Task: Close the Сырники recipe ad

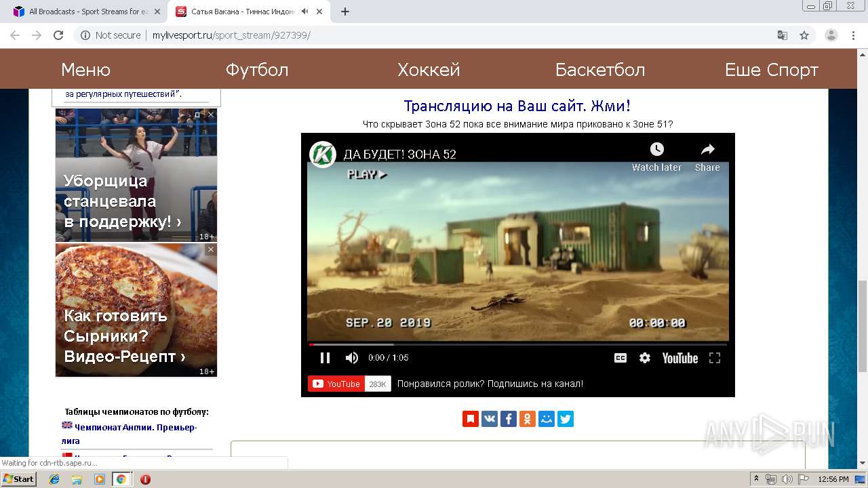Action: [x=210, y=249]
